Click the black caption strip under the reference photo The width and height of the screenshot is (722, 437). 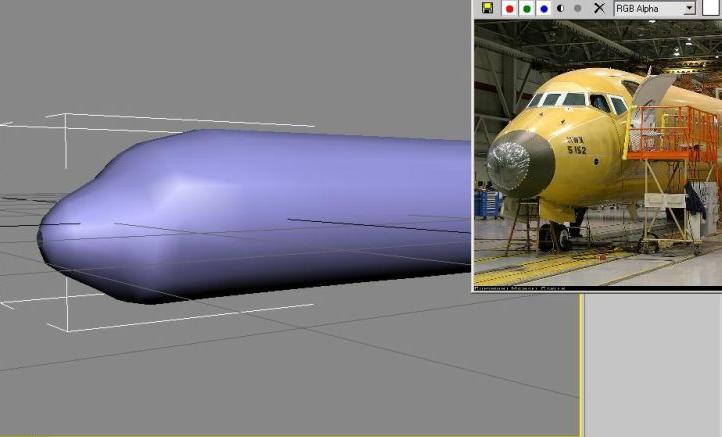tap(596, 288)
